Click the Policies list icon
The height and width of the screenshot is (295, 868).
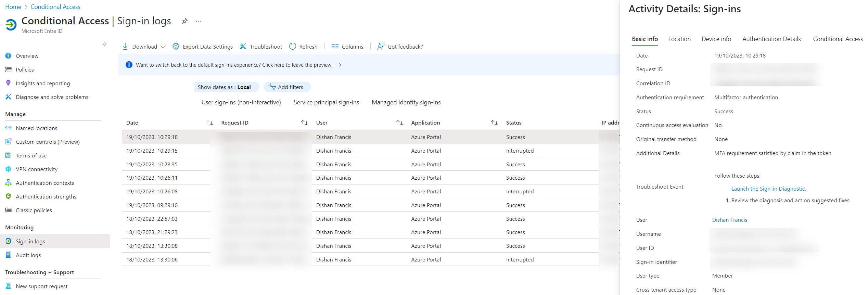pos(8,69)
